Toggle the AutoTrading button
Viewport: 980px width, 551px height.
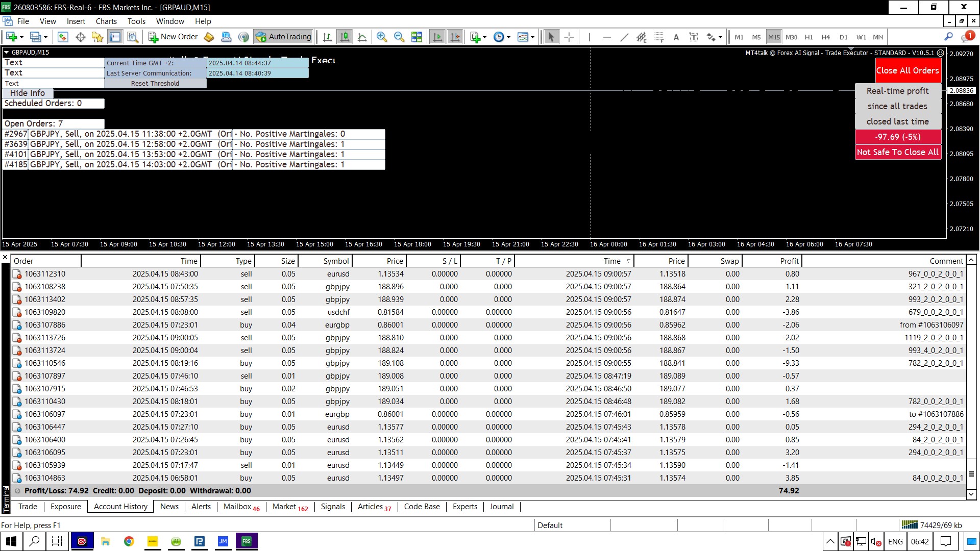[x=283, y=37]
